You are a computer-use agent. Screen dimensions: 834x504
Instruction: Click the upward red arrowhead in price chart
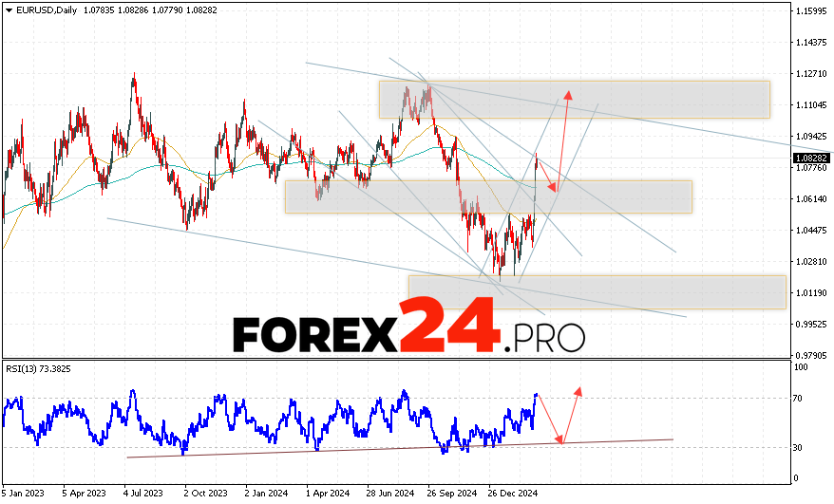(568, 94)
